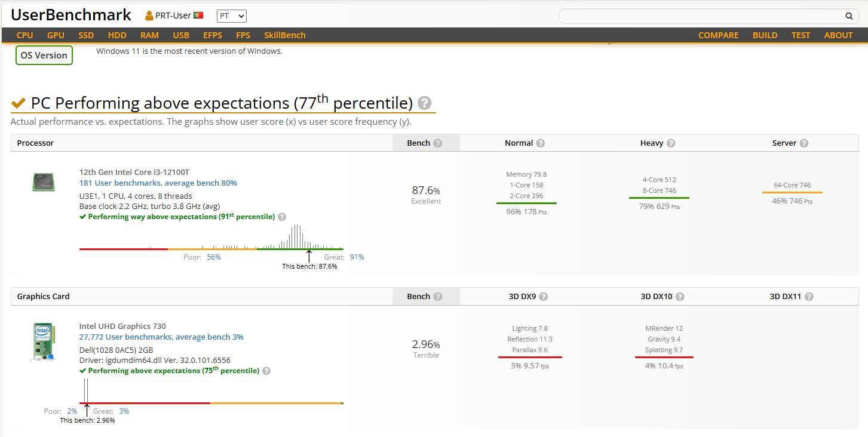Open the HDD menu
Viewport: 868px width, 437px height.
[117, 35]
